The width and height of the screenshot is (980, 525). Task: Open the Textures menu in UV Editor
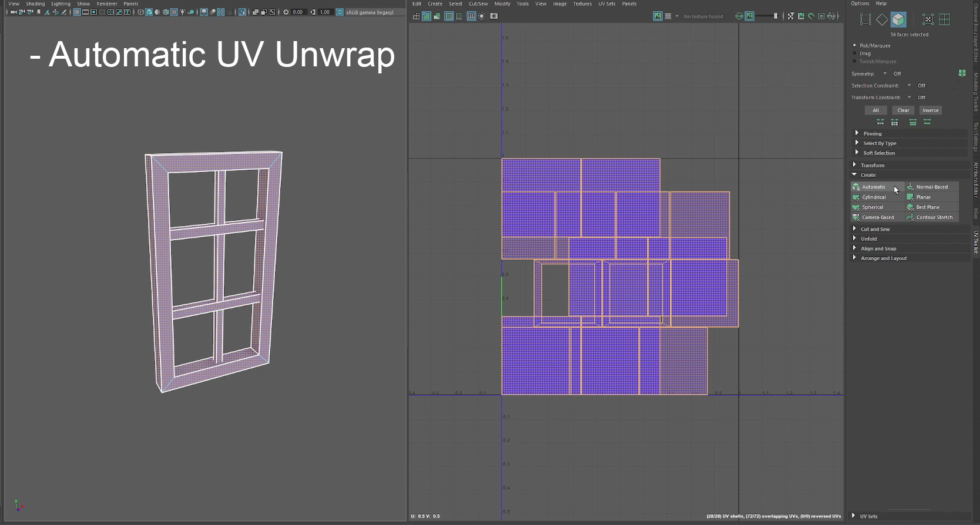point(582,4)
